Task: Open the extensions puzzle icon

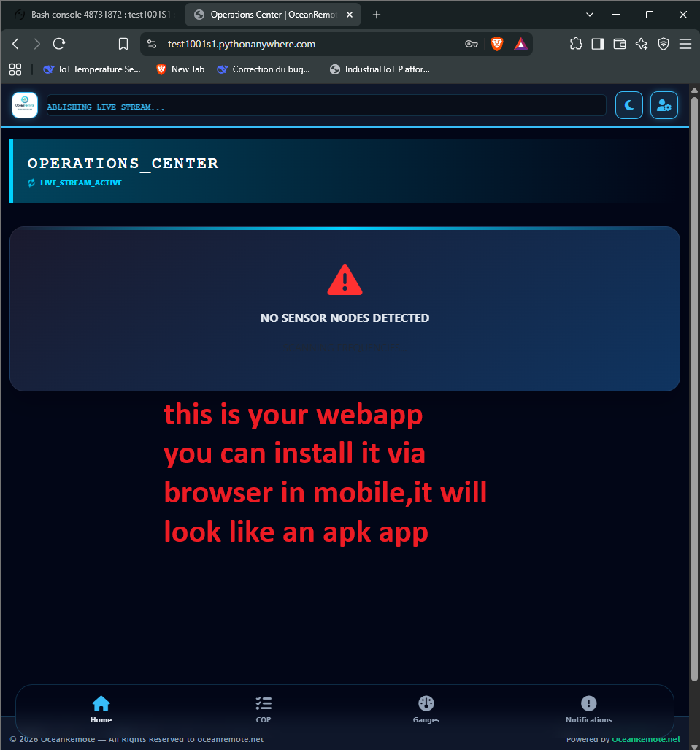Action: point(576,44)
